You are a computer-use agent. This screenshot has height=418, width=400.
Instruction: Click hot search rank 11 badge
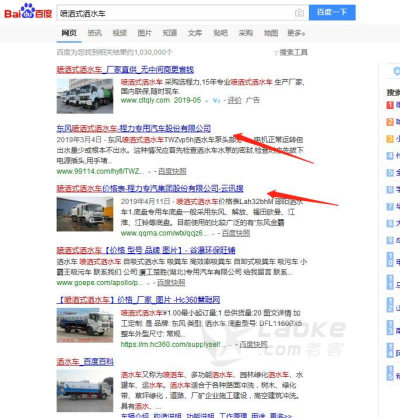[390, 282]
